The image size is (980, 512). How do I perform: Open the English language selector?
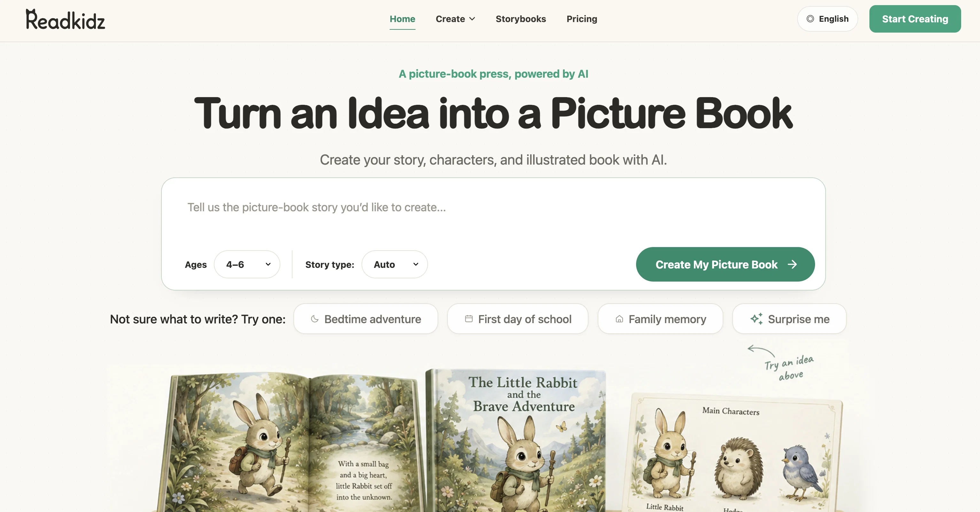click(x=828, y=19)
